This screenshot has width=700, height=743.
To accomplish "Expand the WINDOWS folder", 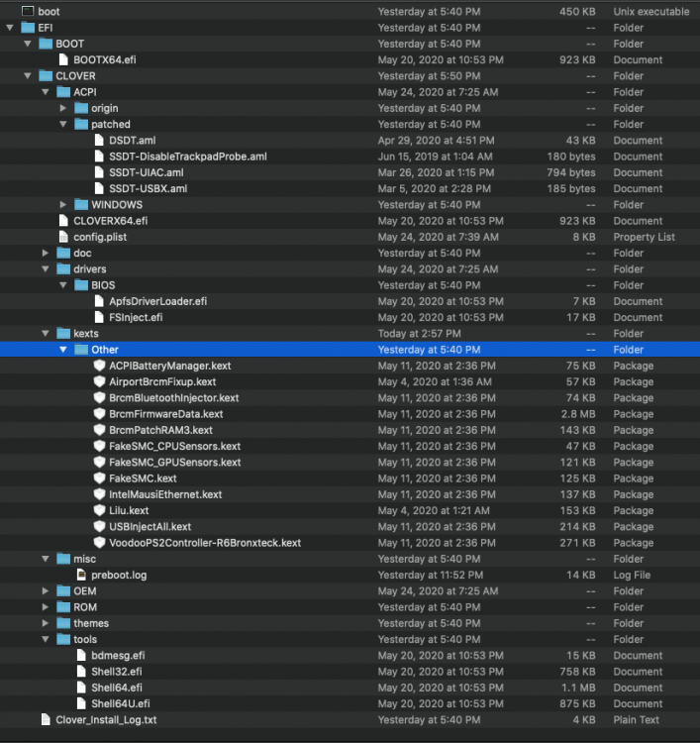I will pos(63,205).
